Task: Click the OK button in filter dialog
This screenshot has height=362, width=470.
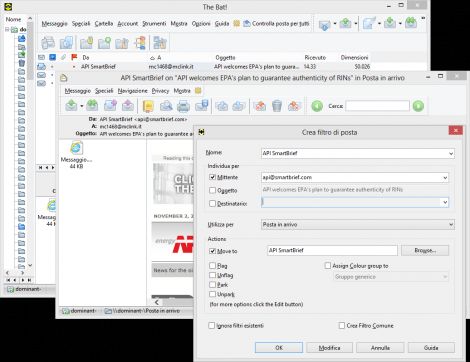Action: pos(279,347)
